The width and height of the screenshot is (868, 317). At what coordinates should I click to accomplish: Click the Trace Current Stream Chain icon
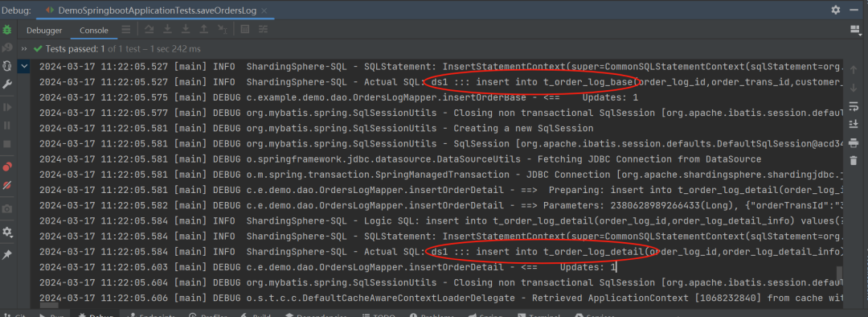[263, 30]
